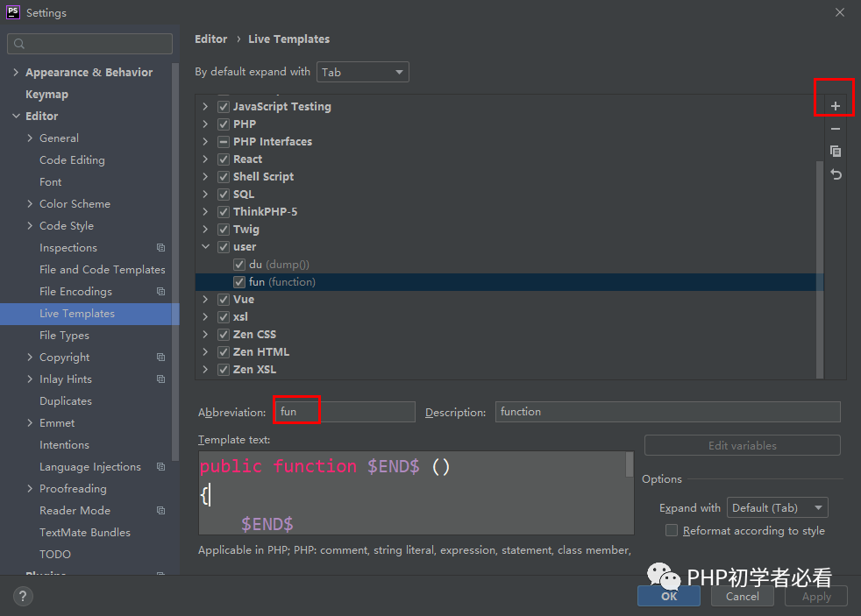Restore deleted defaults with revert icon

coord(836,175)
